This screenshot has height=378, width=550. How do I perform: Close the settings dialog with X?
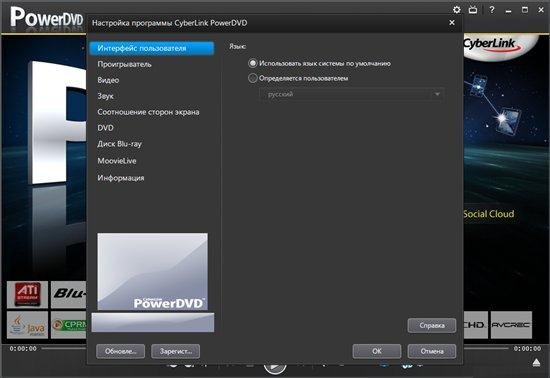pyautogui.click(x=452, y=22)
